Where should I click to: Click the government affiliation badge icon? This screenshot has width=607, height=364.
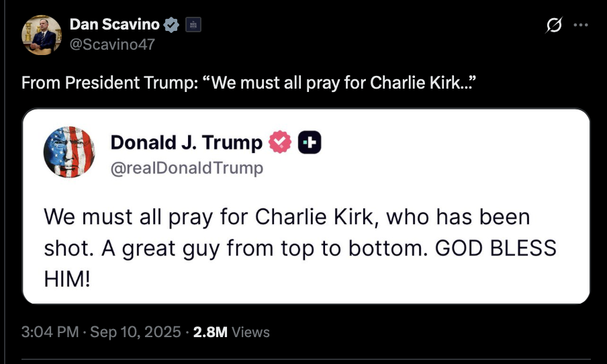click(193, 26)
